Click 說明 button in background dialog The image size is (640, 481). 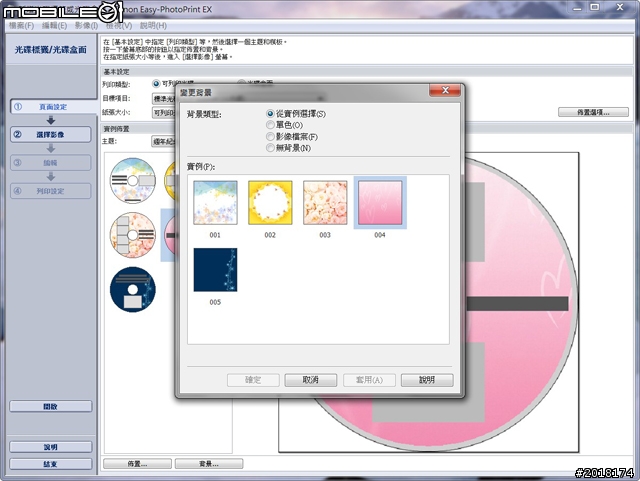(x=427, y=380)
